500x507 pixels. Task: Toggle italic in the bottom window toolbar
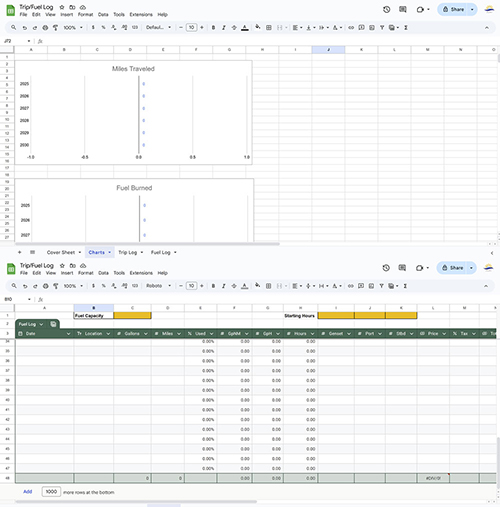coord(224,286)
